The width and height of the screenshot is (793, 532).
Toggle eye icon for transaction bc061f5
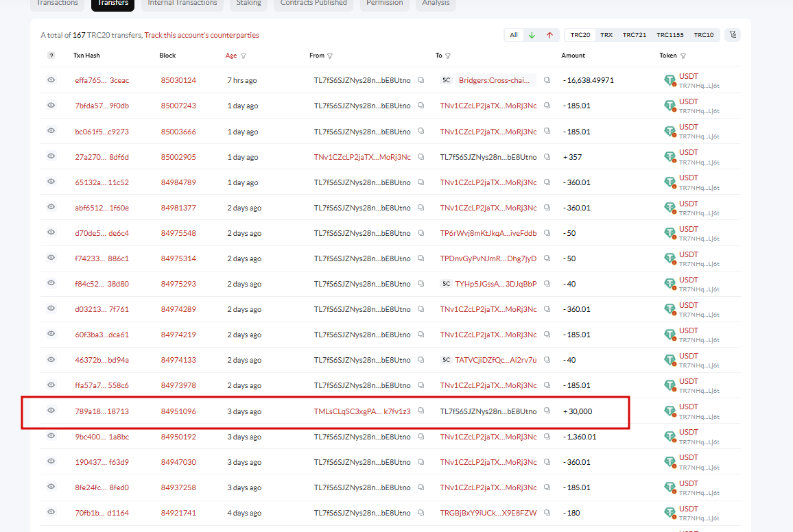tap(51, 131)
